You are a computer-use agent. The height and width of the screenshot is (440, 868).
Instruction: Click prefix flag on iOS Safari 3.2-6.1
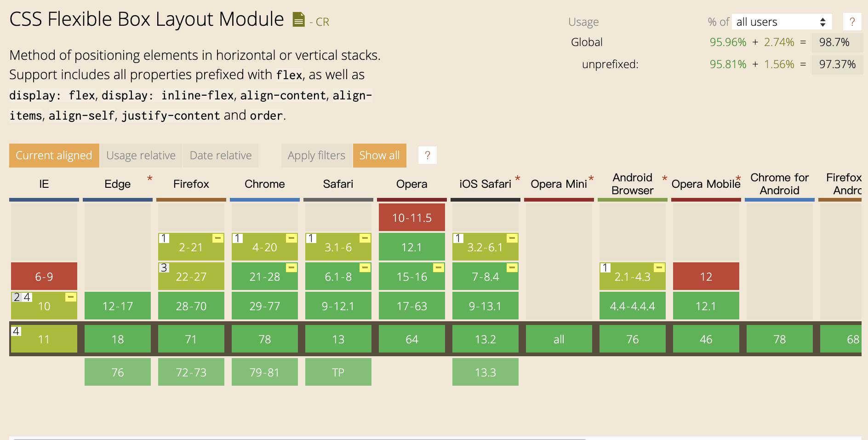tap(512, 238)
